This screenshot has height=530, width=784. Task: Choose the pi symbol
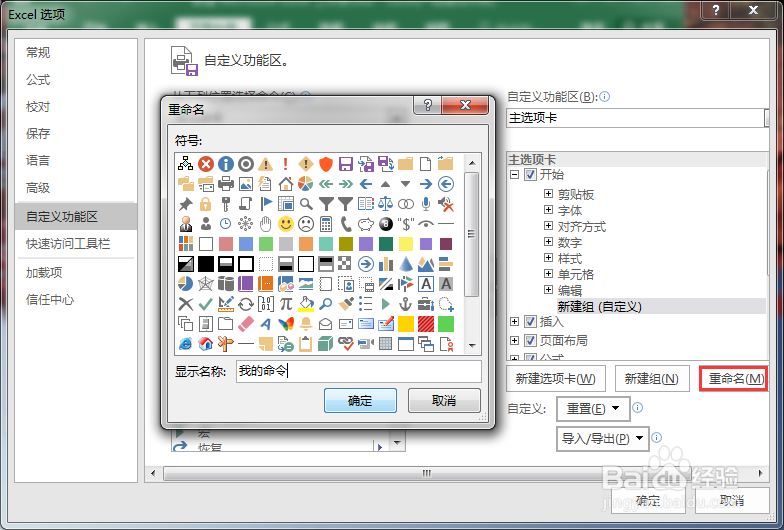[x=286, y=304]
